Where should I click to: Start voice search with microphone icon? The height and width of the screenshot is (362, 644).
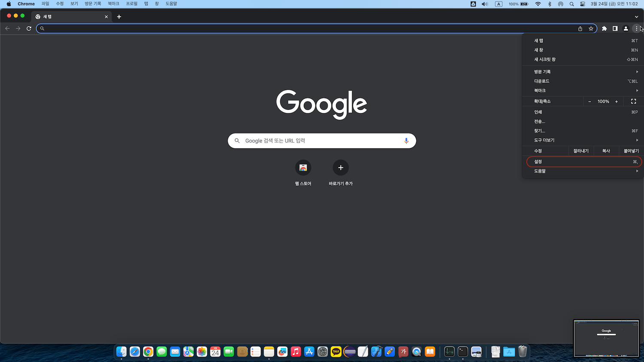click(406, 141)
